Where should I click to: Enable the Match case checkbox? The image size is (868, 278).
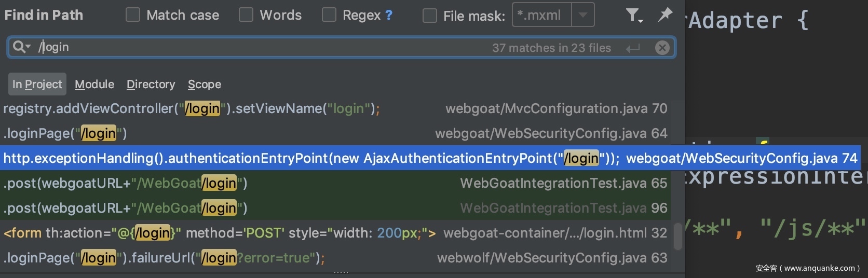tap(133, 15)
